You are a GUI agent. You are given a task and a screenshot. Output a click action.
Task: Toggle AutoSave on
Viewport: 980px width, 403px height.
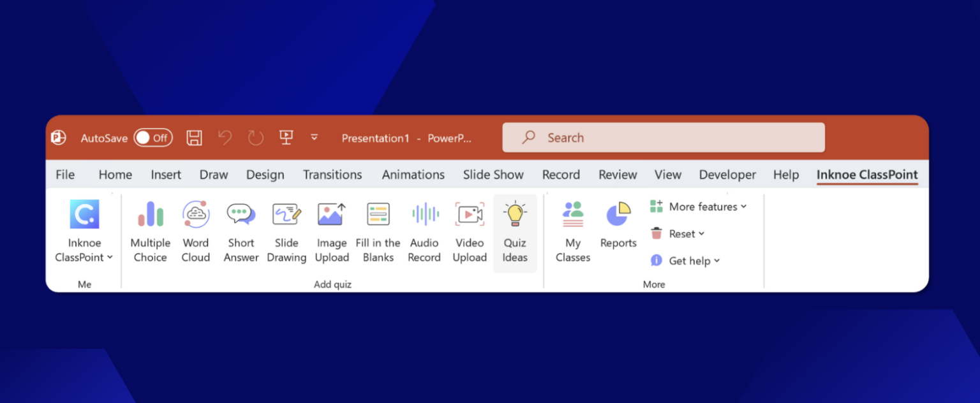(x=153, y=137)
